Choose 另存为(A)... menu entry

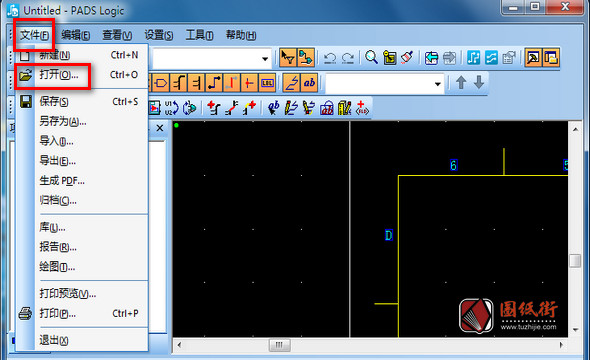(82, 122)
